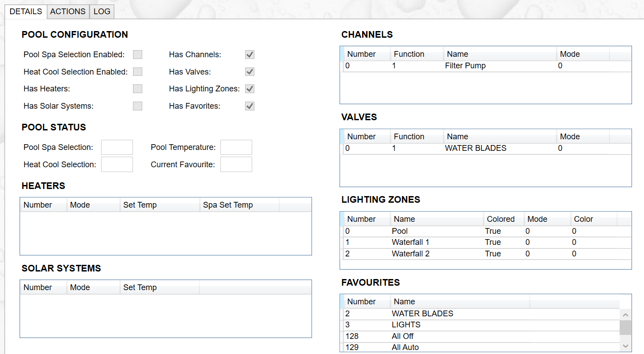Select the All Off favourite entry
644x354 pixels.
pos(402,336)
